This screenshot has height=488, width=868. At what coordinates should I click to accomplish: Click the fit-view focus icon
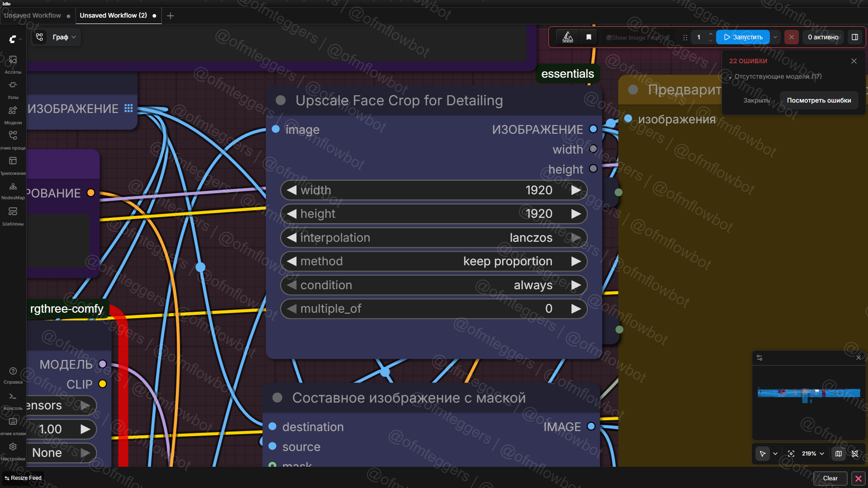pos(791,454)
